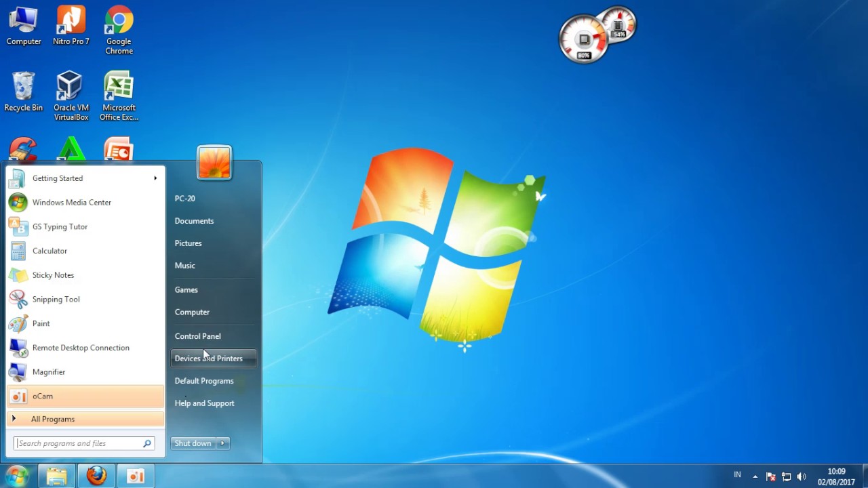868x488 pixels.
Task: Launch GS Typing Tutor text entry
Action: [x=60, y=227]
